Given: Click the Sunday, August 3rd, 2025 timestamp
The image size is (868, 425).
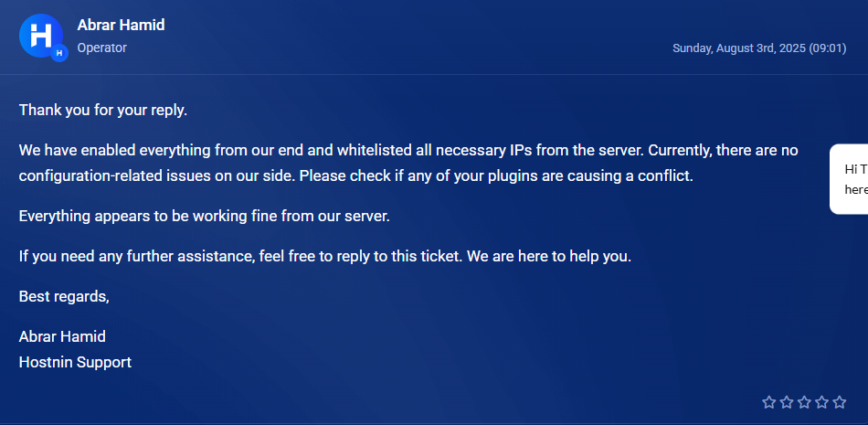Looking at the screenshot, I should (x=759, y=48).
